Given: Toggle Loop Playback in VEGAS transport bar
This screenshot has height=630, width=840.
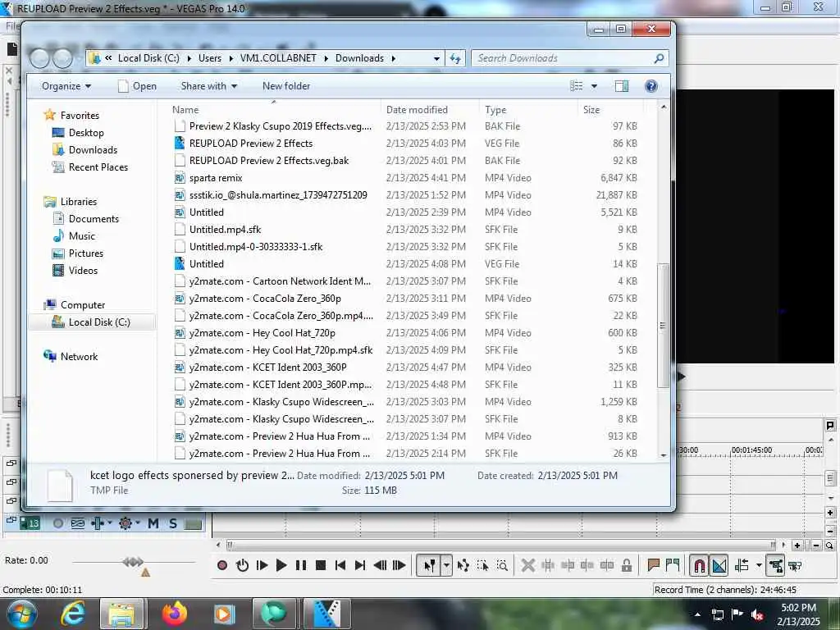Looking at the screenshot, I should tap(242, 565).
